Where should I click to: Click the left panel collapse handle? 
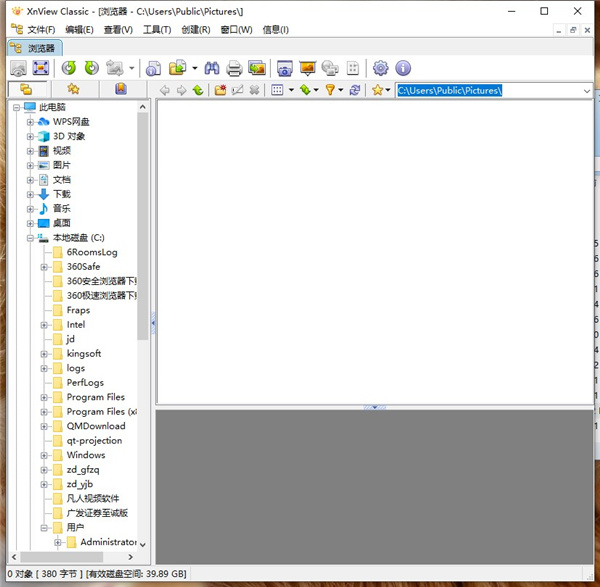(x=153, y=323)
